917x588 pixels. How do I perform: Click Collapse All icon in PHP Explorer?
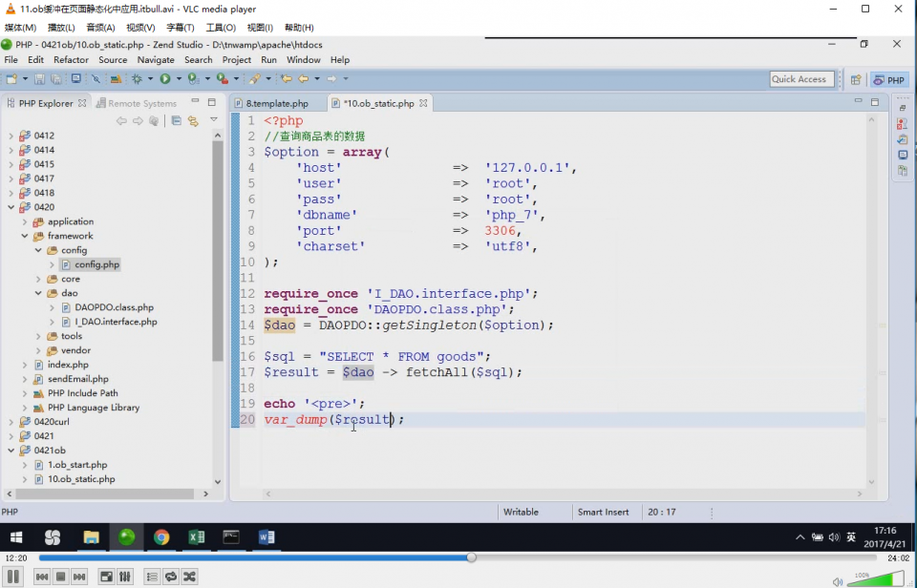click(x=176, y=121)
